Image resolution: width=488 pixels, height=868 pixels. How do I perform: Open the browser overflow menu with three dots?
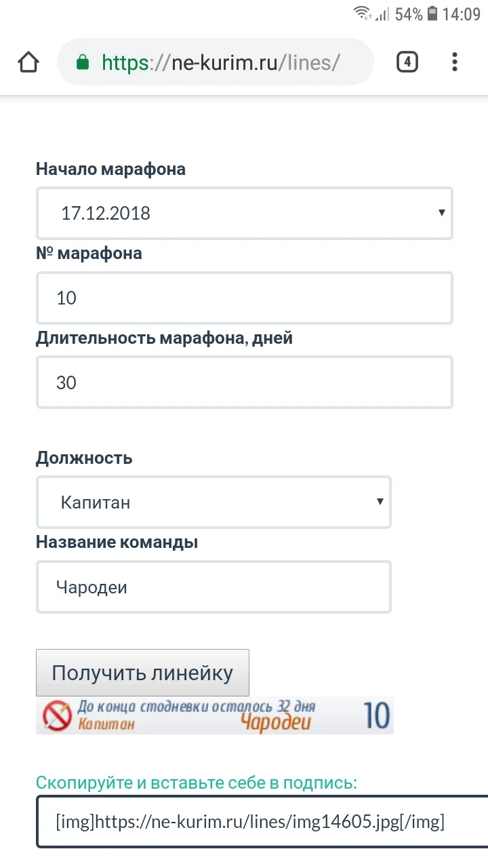pos(454,61)
